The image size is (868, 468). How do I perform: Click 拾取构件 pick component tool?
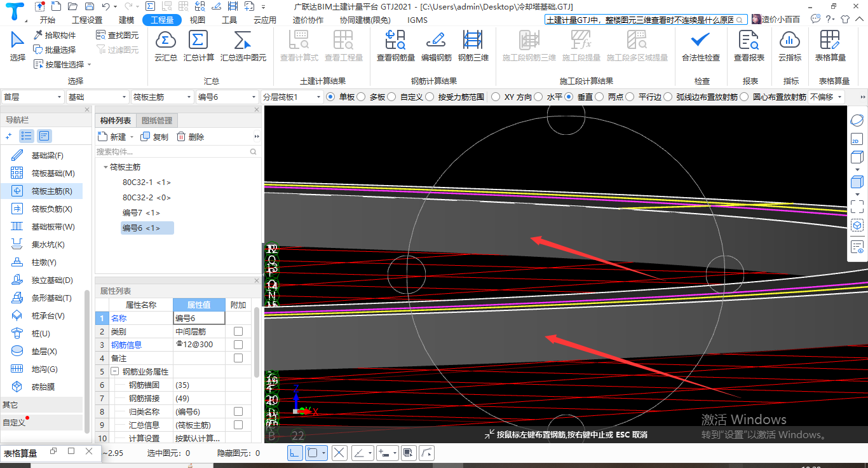pos(55,35)
